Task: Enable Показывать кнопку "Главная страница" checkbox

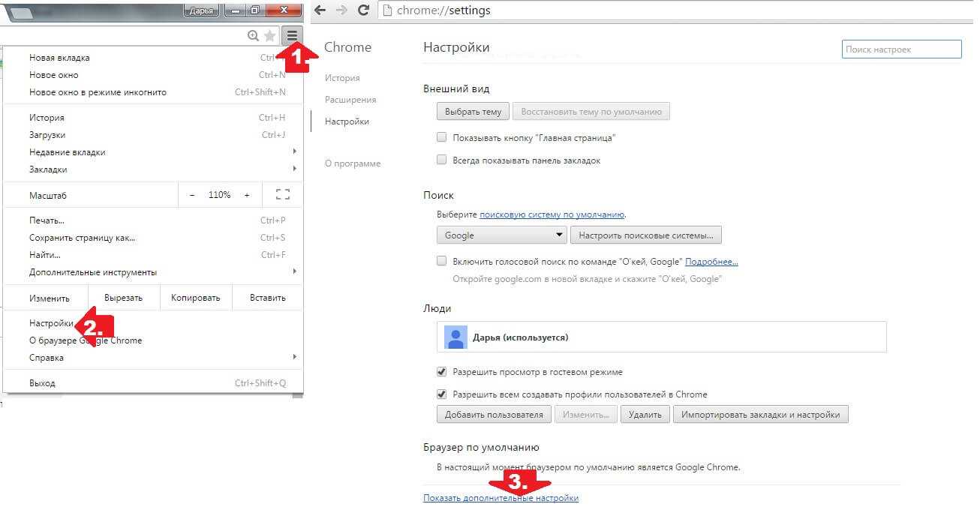Action: point(442,138)
